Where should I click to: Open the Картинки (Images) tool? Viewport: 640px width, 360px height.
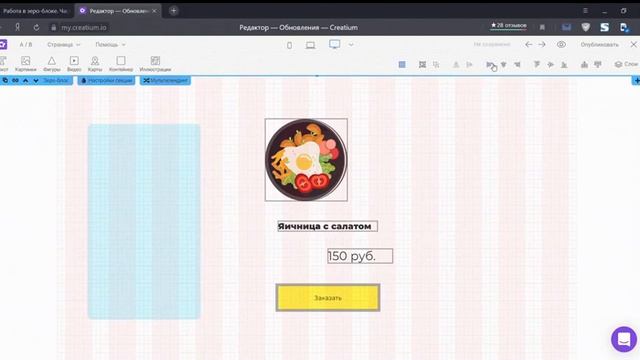pos(25,64)
